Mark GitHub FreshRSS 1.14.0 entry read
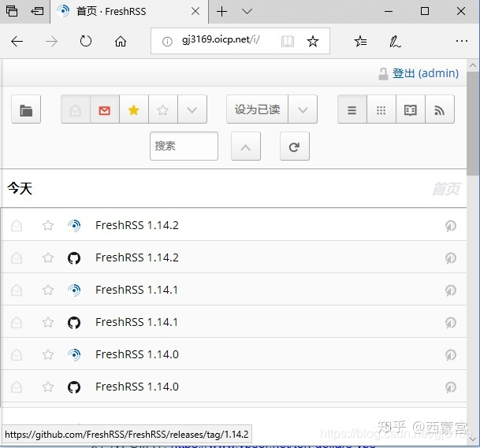 coord(17,387)
